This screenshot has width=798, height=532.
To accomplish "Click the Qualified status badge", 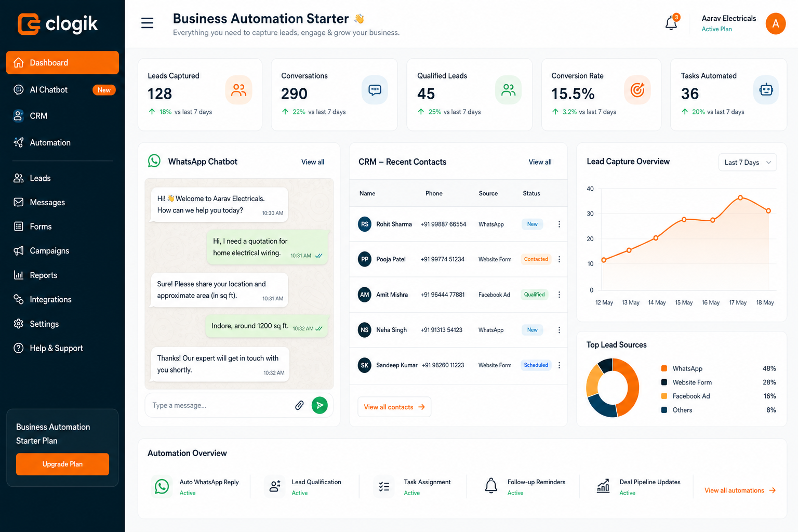I will click(534, 295).
